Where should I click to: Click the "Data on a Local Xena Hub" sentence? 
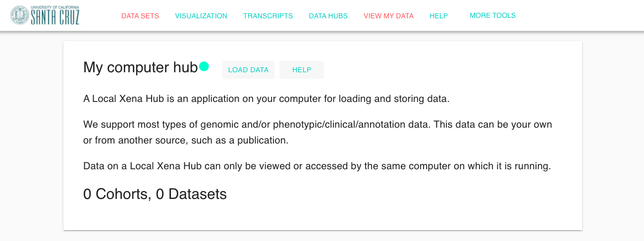tap(317, 166)
